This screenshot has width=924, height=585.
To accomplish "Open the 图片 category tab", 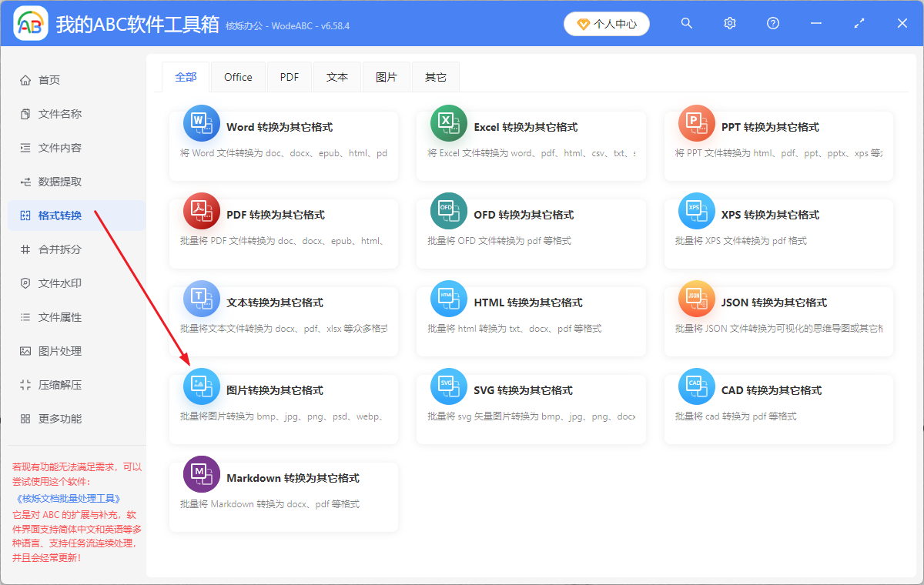I will (387, 76).
